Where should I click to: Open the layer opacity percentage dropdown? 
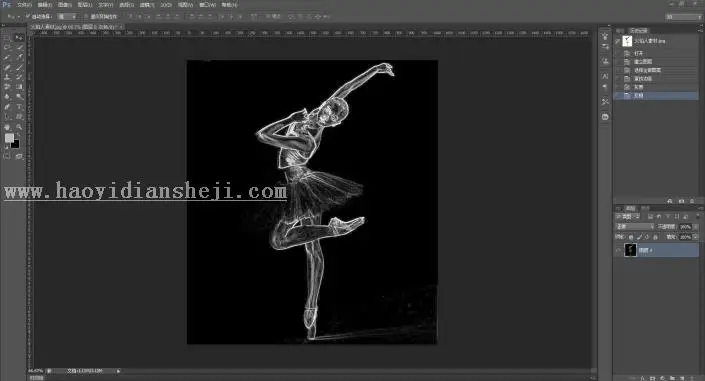pyautogui.click(x=689, y=227)
